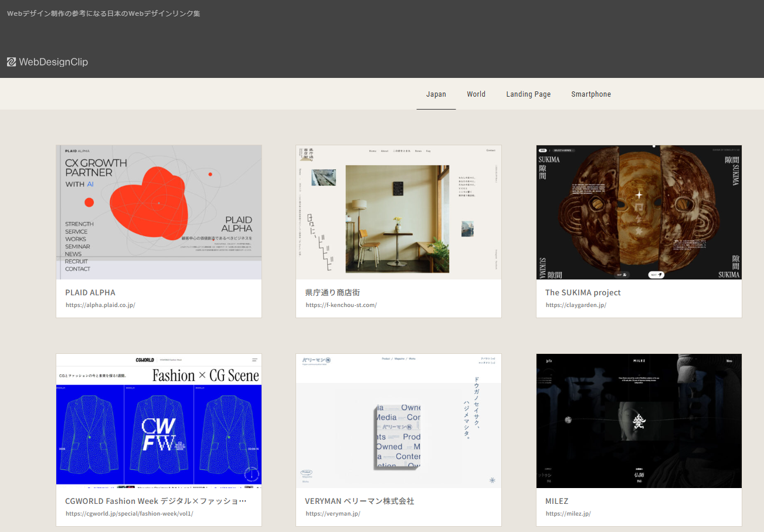
Task: Click The SUKIMA project title
Action: click(582, 292)
